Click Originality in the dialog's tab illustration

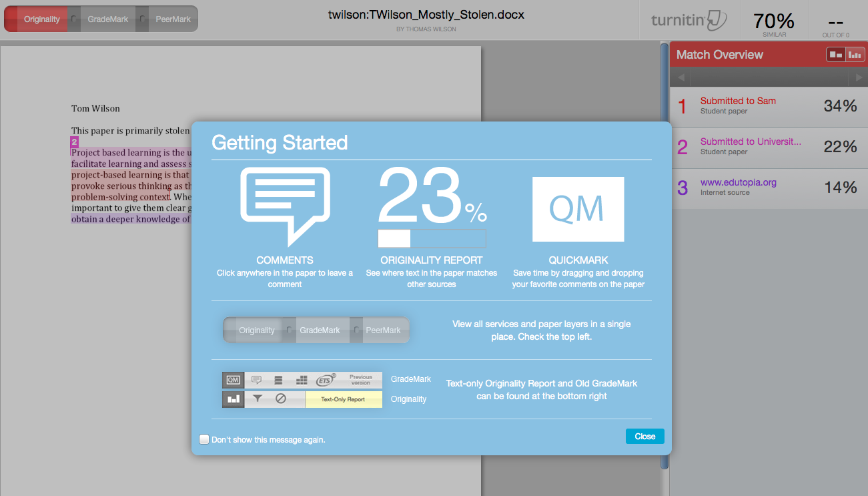[257, 330]
